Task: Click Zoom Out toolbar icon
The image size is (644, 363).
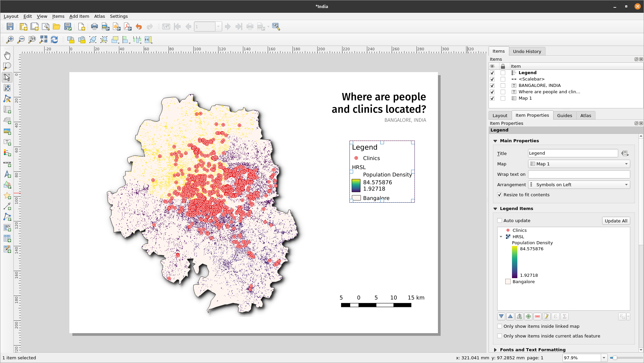Action: (x=21, y=40)
